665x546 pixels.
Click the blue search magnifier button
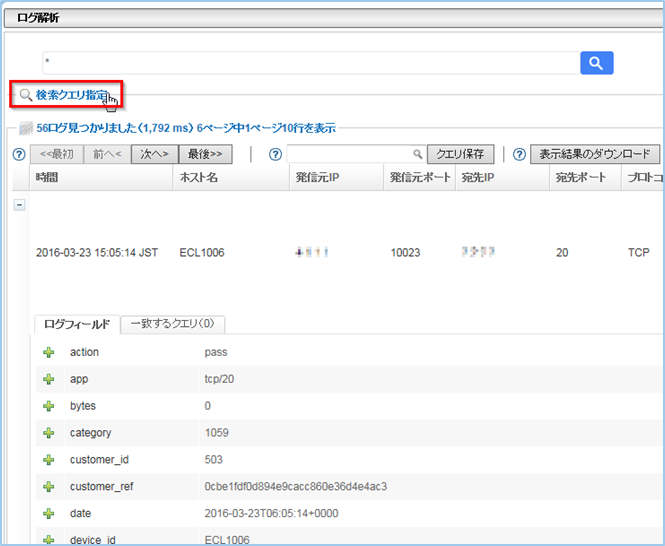coord(596,63)
